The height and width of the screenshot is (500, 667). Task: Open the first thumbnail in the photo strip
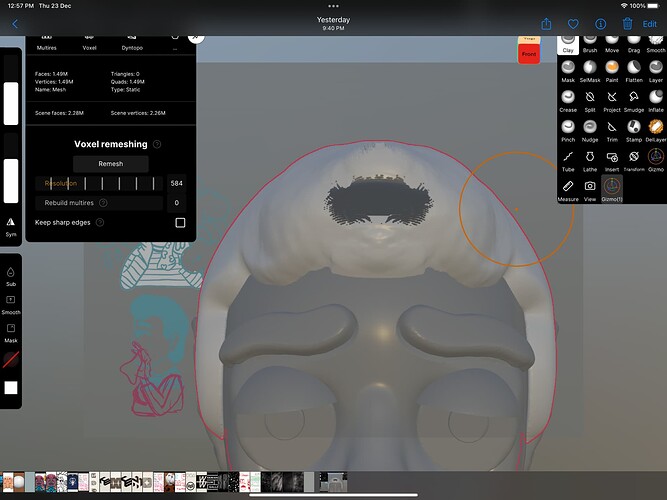click(x=8, y=482)
